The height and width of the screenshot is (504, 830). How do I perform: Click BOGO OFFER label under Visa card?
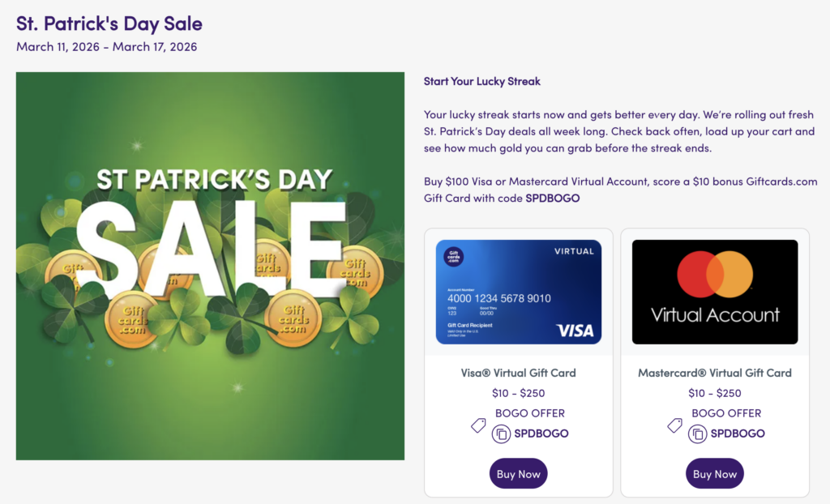pos(530,413)
